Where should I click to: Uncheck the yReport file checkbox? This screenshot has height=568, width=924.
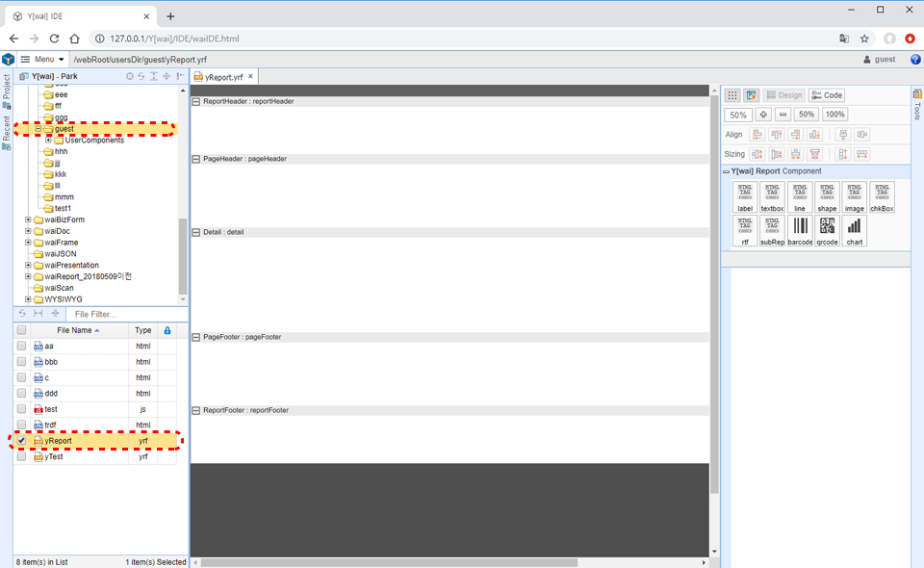pos(21,441)
